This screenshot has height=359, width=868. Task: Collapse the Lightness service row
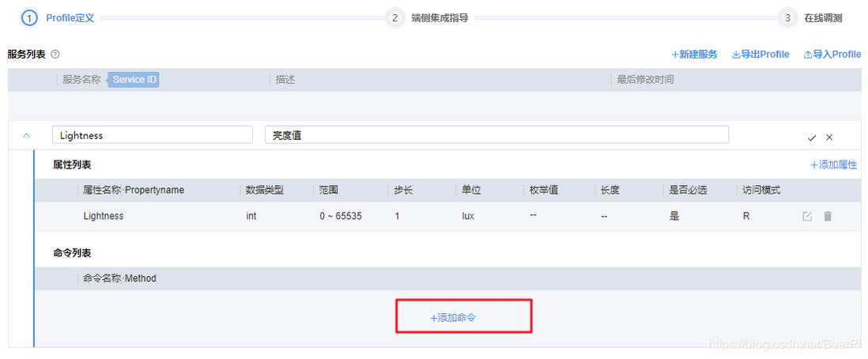(26, 136)
